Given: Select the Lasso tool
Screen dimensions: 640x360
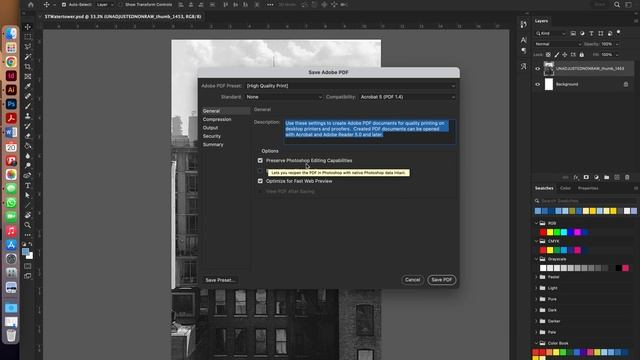Looking at the screenshot, I should [28, 47].
